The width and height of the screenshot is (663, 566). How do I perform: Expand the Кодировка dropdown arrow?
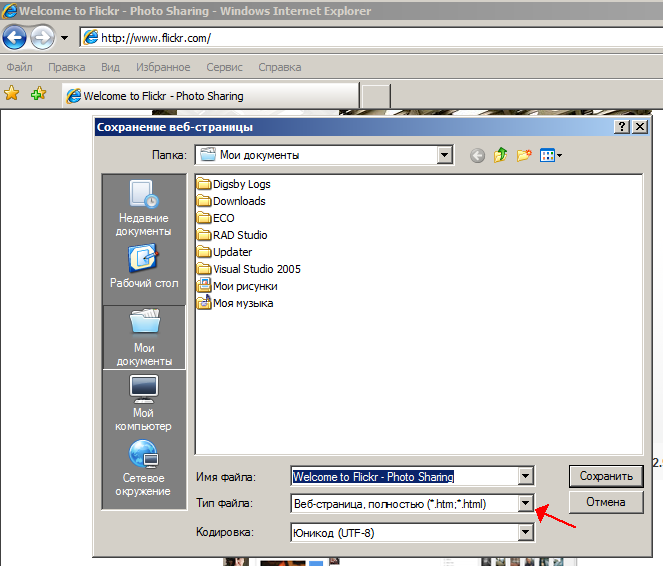click(x=526, y=532)
